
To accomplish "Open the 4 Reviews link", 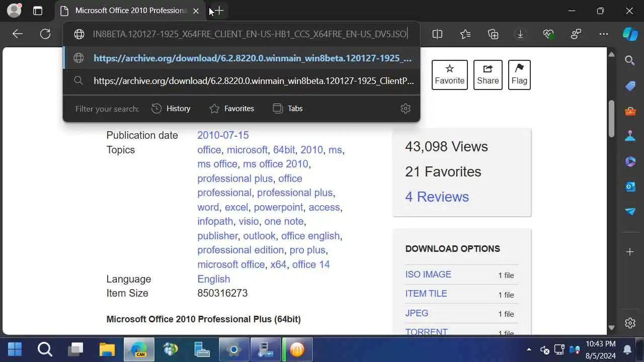I will tap(437, 197).
